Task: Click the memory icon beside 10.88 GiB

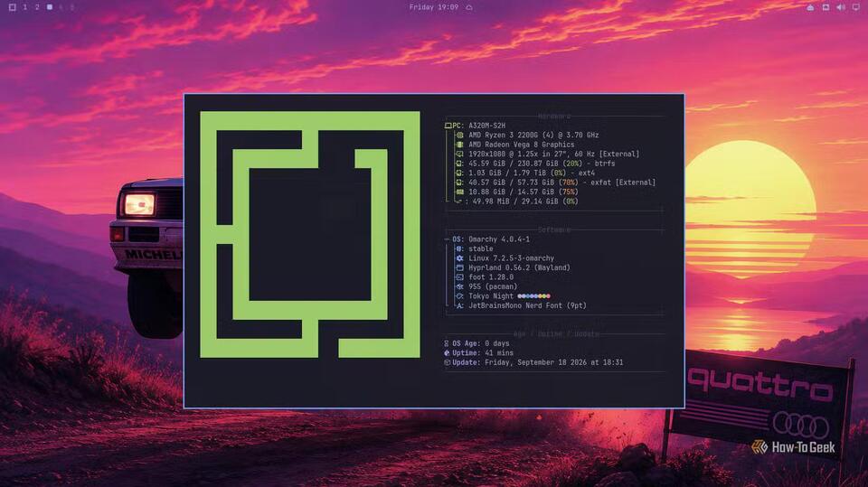Action: coord(459,192)
